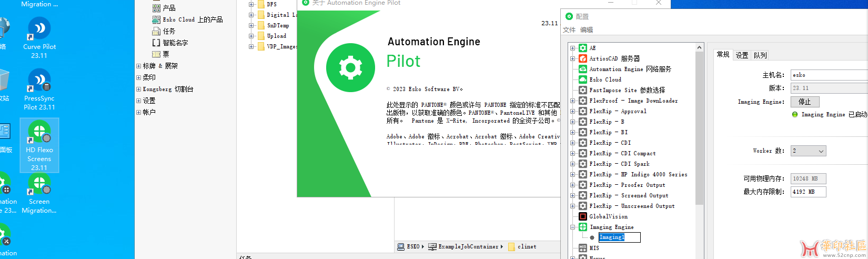
Task: Open Screen Migration desktop shortcut
Action: tap(39, 194)
